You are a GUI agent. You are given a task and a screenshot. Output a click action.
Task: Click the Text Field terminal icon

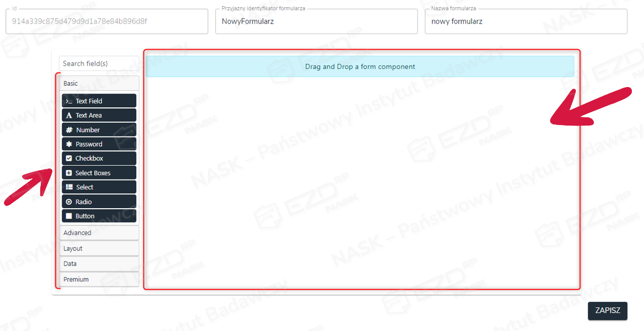tap(69, 101)
